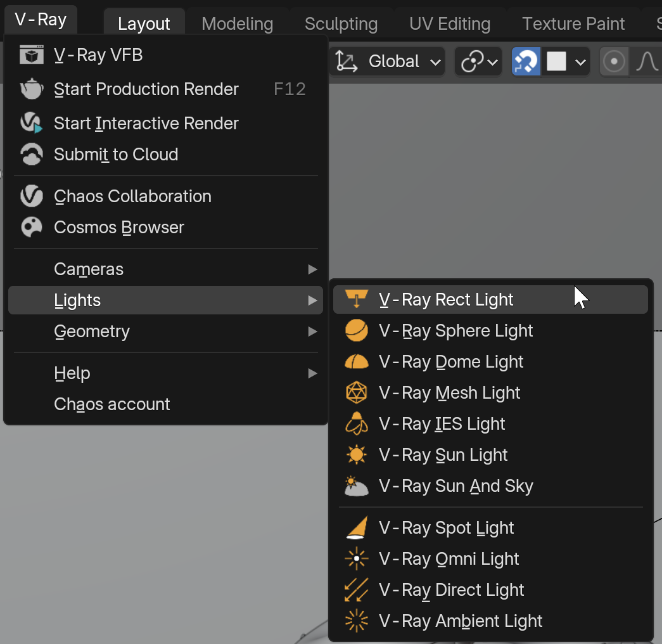Start Production Render with teapot icon
Viewport: 662px width, 644px height.
(x=165, y=89)
